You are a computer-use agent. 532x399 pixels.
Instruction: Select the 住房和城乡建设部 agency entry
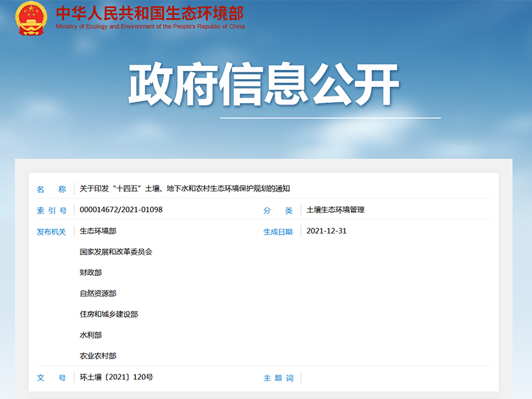[108, 313]
